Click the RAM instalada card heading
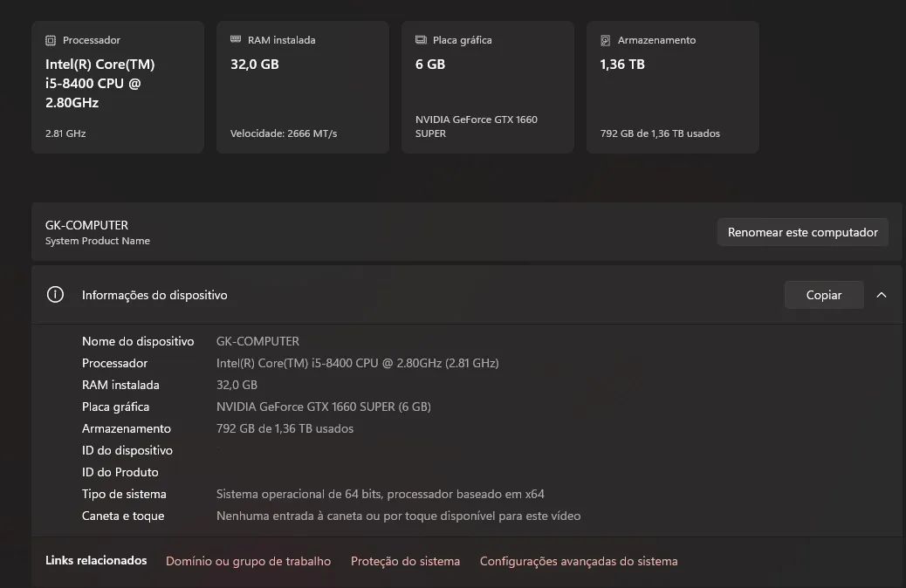Viewport: 906px width, 588px height. point(281,40)
